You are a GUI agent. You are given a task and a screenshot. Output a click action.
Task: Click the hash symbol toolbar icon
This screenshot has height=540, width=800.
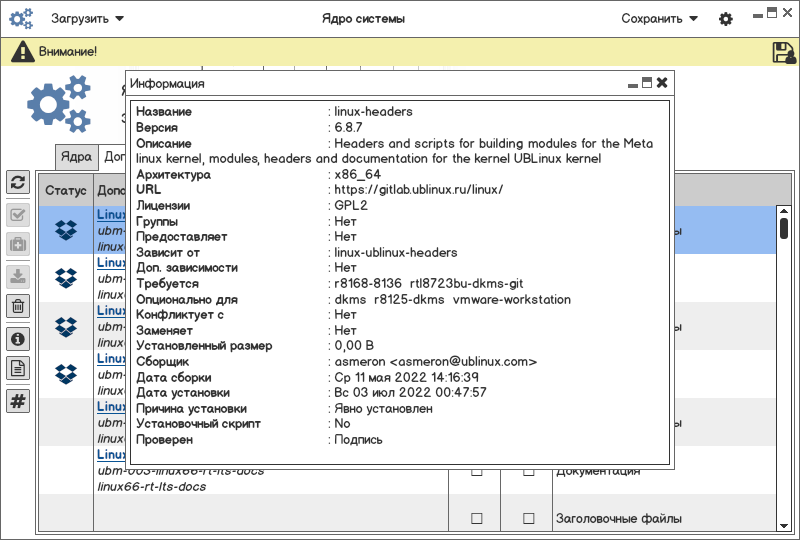coord(18,401)
